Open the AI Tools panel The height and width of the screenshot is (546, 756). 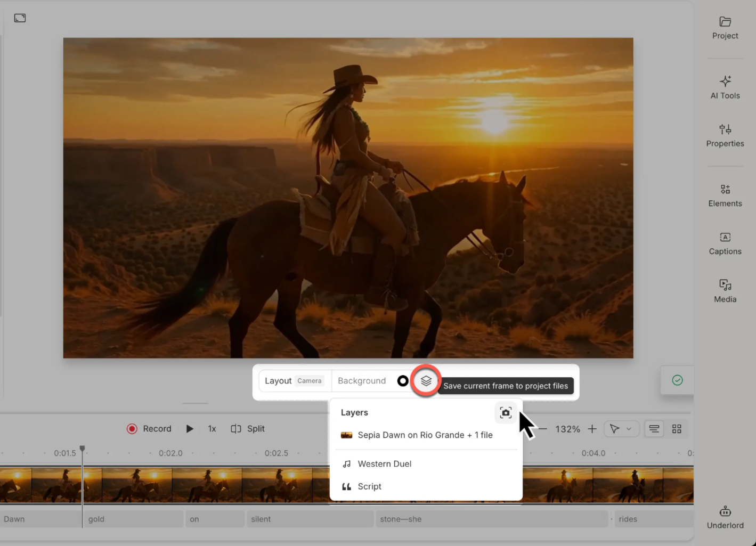725,87
